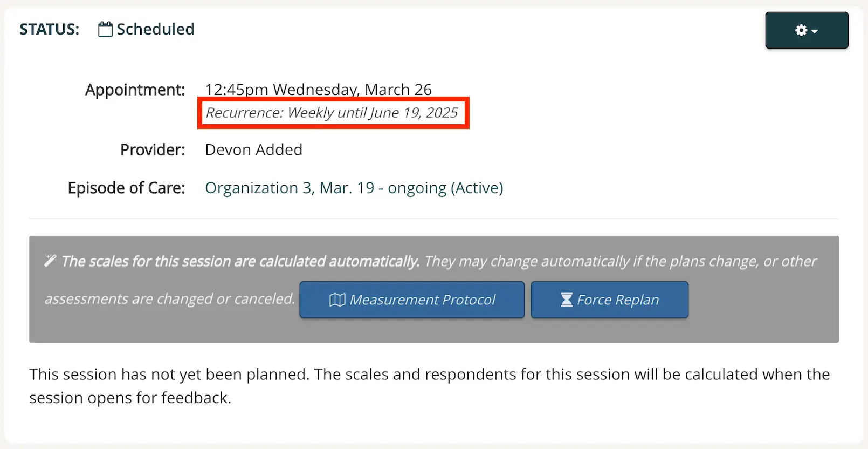Select the gear settings icon
Image resolution: width=868 pixels, height=449 pixels.
coord(801,31)
